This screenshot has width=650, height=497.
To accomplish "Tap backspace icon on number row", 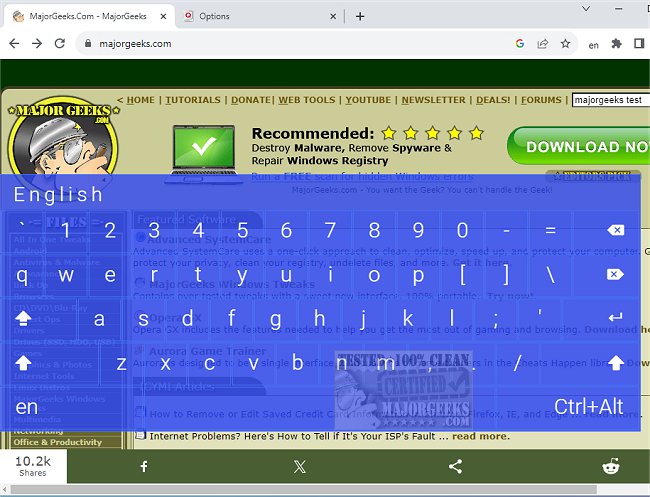I will [x=616, y=230].
